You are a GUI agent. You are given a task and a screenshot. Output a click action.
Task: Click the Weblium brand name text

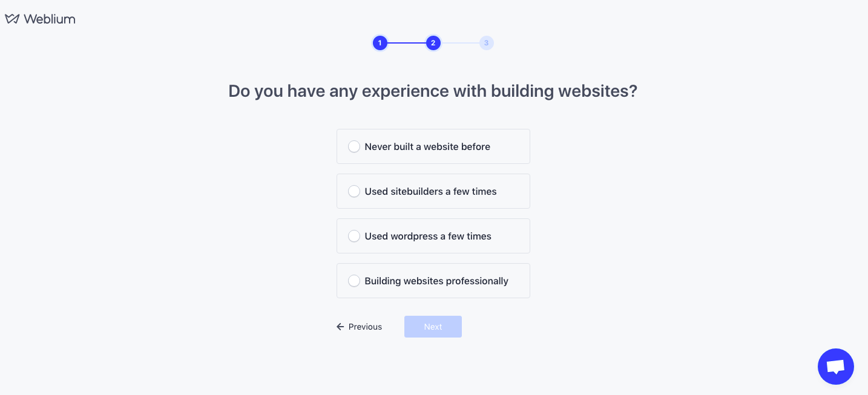click(x=50, y=19)
